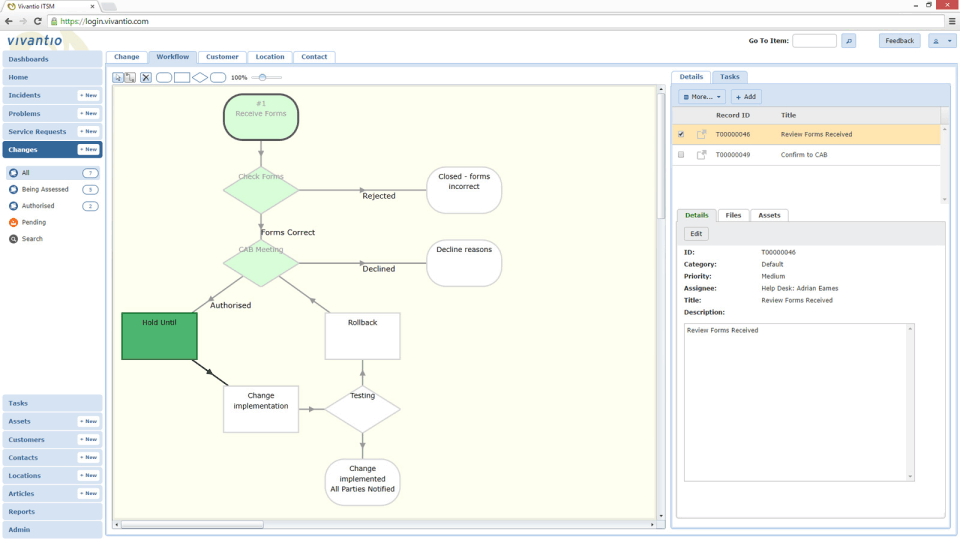
Task: Adjust the workflow zoom slider handle
Action: (262, 78)
